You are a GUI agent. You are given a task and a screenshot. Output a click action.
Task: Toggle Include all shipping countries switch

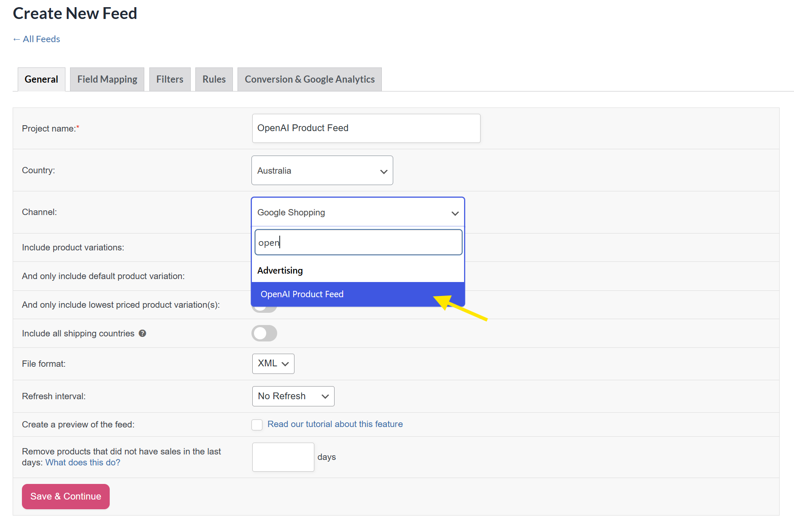click(264, 333)
